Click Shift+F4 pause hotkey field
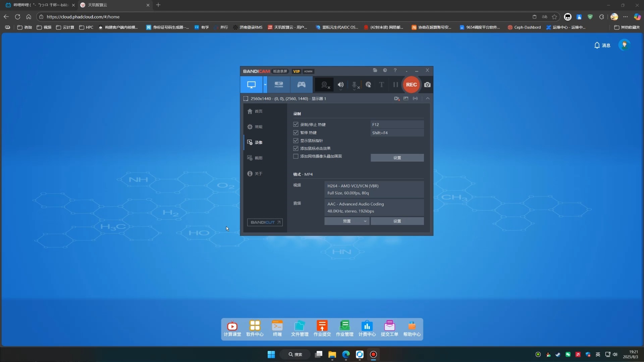The width and height of the screenshot is (644, 362). (397, 133)
